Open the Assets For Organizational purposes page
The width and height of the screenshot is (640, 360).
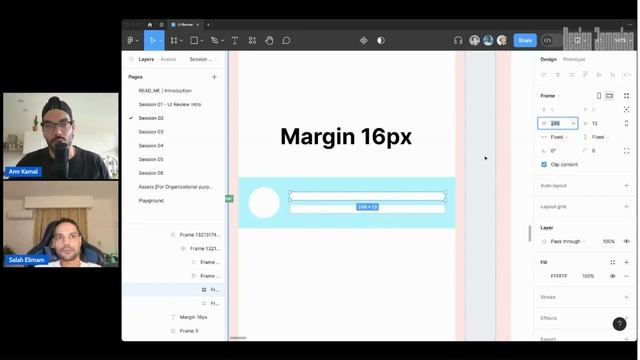(176, 187)
